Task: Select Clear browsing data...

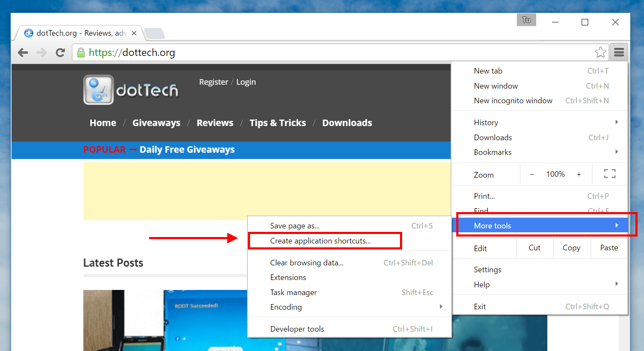Action: [349, 263]
